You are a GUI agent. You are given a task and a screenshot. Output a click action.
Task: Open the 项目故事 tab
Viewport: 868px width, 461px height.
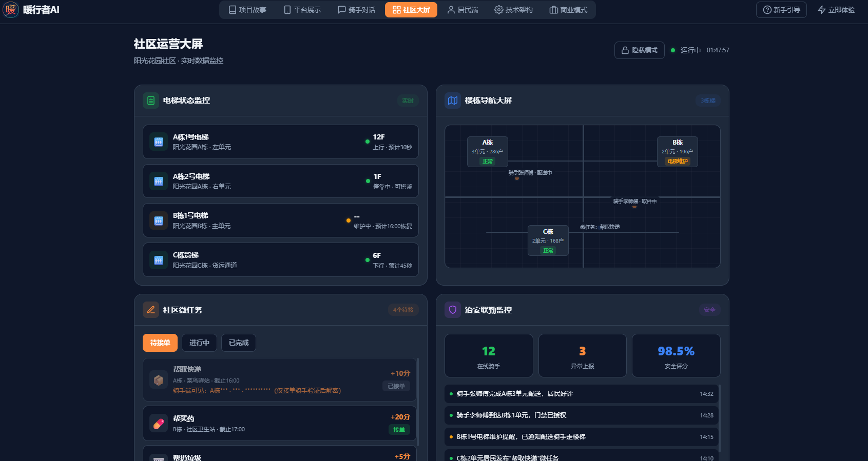tap(247, 10)
